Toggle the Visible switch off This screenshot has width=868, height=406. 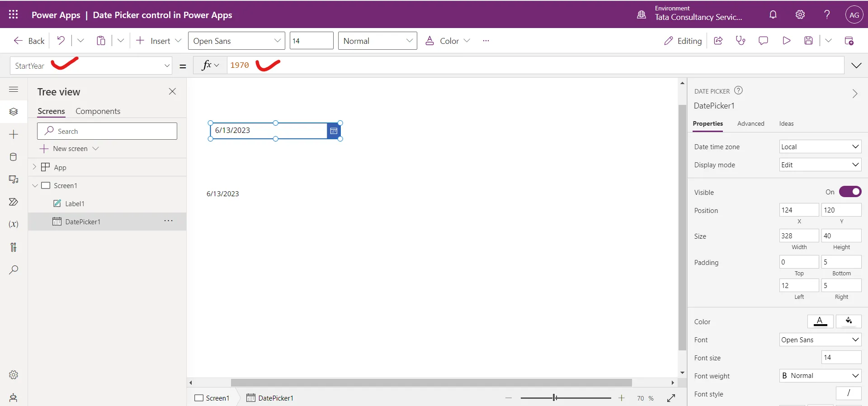tap(850, 192)
